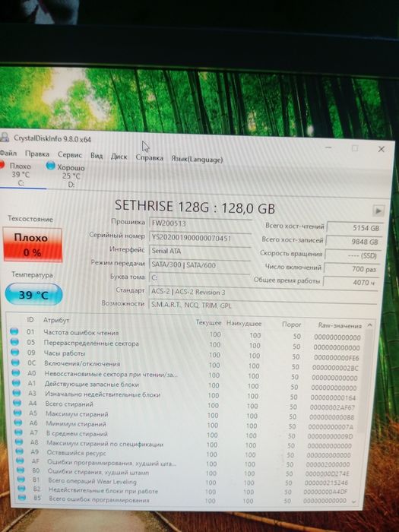Click status icon for attribute 09 Часы работы
The height and width of the screenshot is (532, 399).
(15, 352)
